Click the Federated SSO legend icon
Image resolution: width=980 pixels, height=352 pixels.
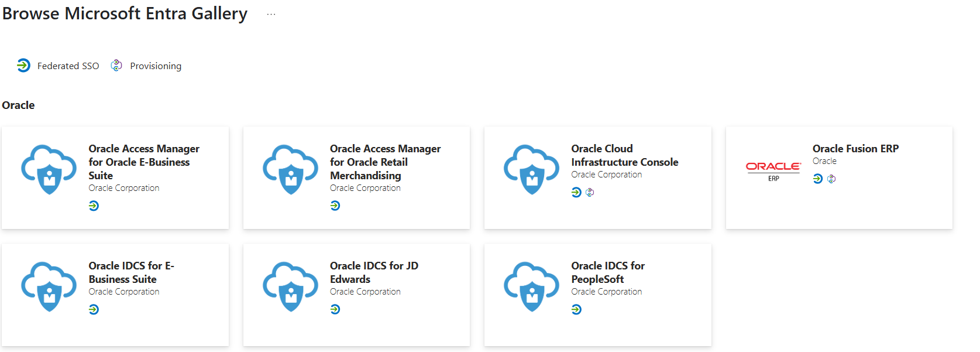point(23,65)
